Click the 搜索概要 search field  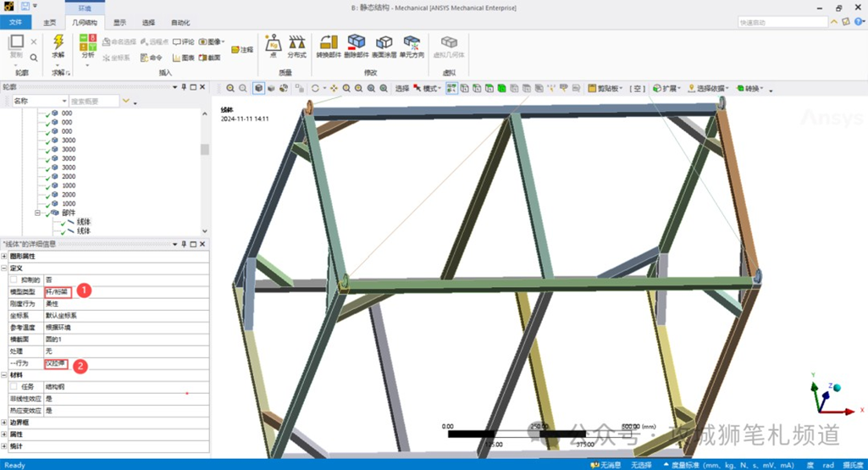(x=94, y=101)
